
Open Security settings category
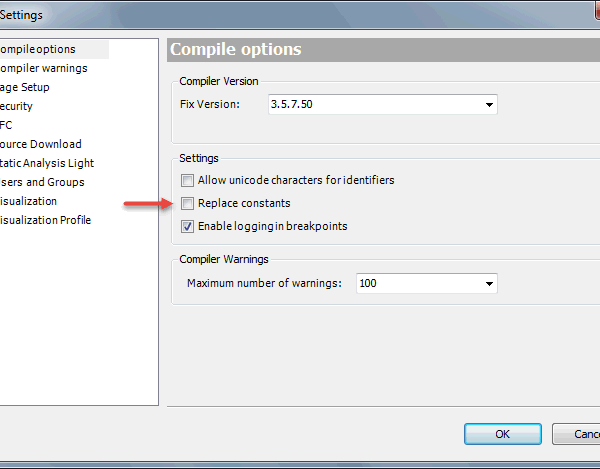[16, 106]
